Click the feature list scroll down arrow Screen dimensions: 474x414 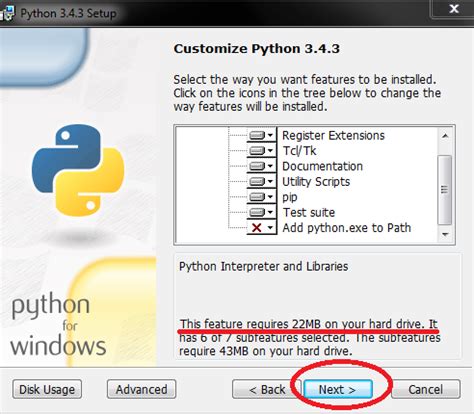[445, 234]
